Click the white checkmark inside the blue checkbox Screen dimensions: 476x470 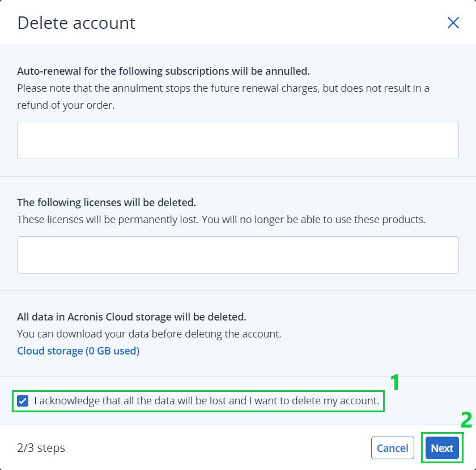click(23, 401)
